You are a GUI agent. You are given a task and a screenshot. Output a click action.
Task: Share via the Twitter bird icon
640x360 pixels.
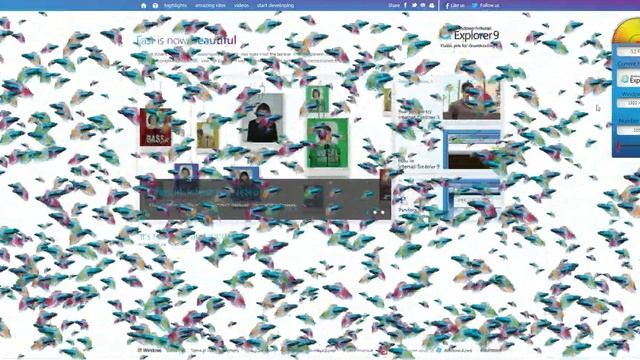click(414, 5)
